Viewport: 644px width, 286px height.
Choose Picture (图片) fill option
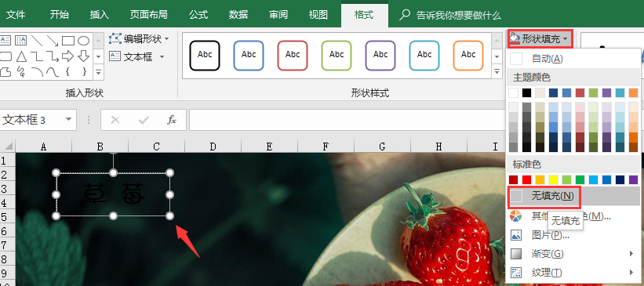tap(573, 235)
